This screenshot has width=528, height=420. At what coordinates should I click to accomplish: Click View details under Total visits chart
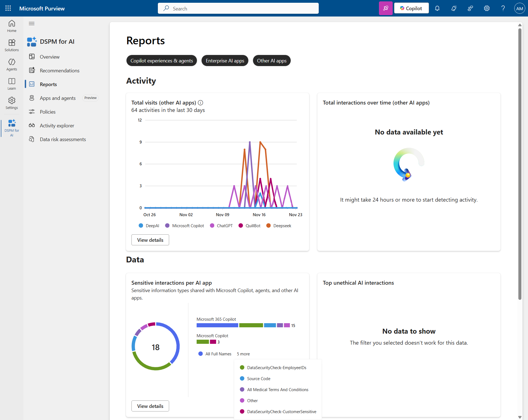tap(150, 240)
